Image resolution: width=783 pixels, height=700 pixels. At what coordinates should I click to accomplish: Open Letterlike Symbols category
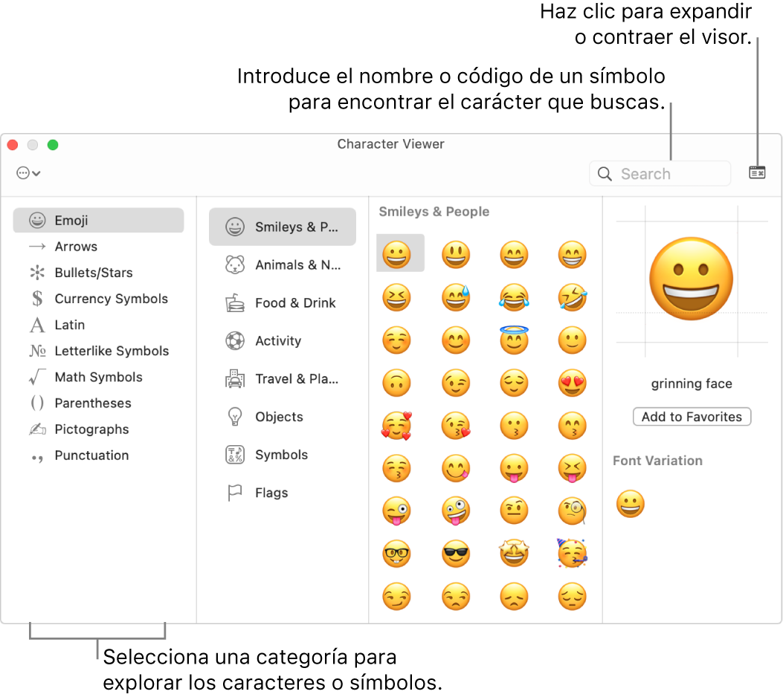point(98,351)
